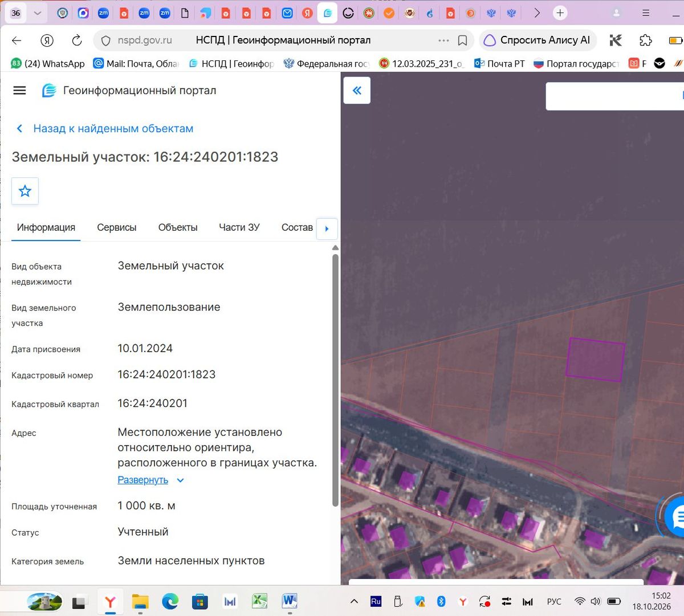Screen dimensions: 684x616
Task: Open (24) WhatsApp bookmark
Action: tap(48, 63)
